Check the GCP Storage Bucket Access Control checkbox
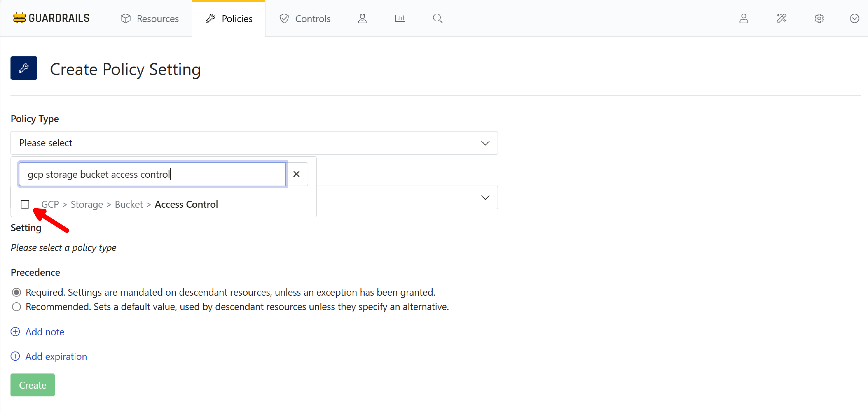 coord(25,204)
